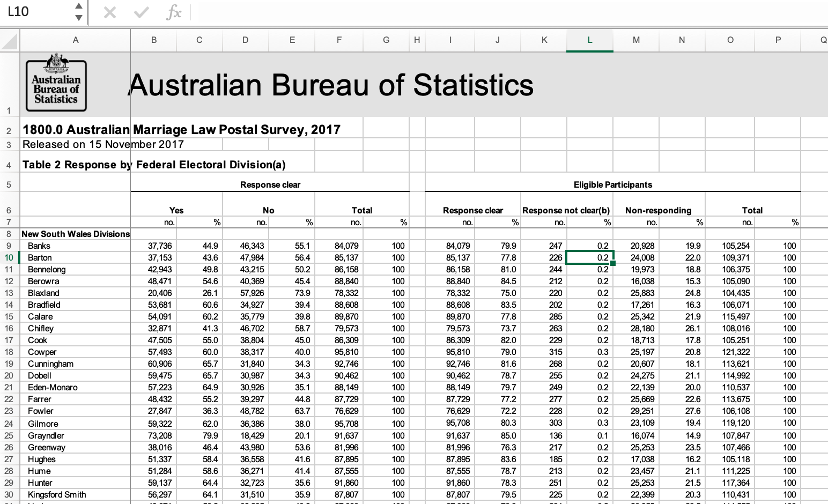Click the confirm checkmark formula bar icon

tap(142, 12)
